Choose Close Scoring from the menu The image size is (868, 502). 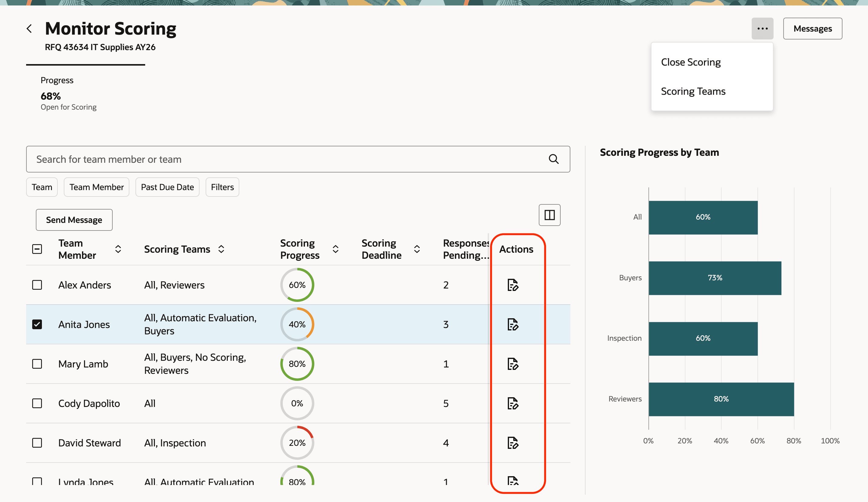click(x=691, y=62)
